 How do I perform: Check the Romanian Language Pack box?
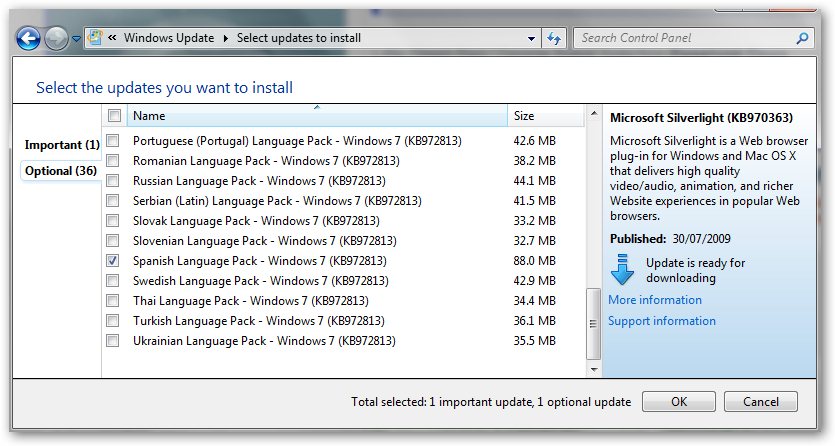tap(112, 161)
